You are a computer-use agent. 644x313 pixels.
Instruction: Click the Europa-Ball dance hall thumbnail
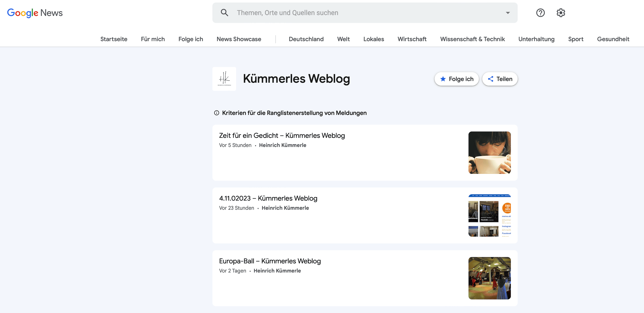(489, 278)
